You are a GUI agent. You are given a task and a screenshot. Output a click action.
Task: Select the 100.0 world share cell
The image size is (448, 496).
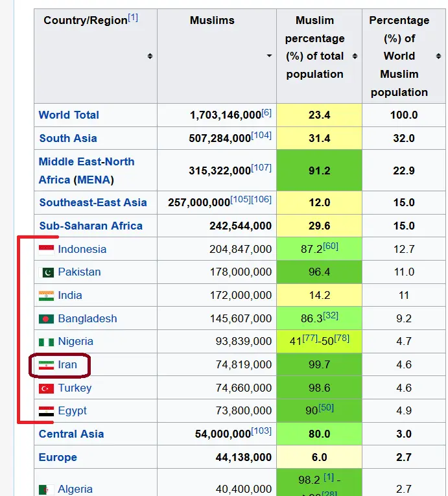(x=404, y=115)
